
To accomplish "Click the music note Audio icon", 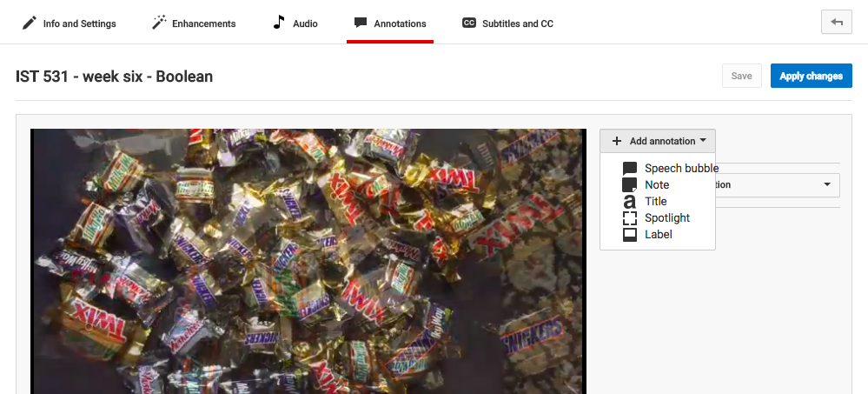I will (x=279, y=23).
